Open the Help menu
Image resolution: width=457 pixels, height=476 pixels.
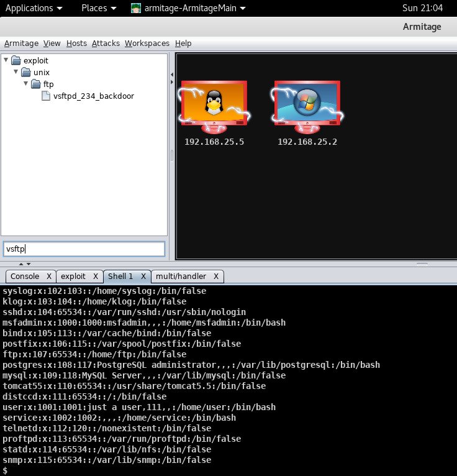click(183, 43)
